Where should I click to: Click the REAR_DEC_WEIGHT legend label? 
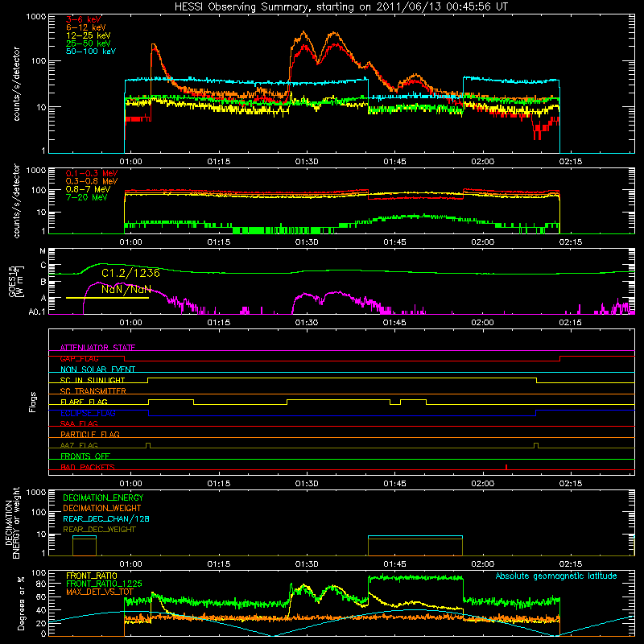(99, 530)
